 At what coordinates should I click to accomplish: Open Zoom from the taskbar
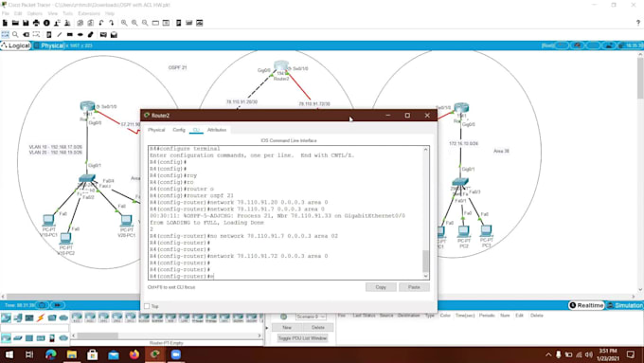[x=176, y=354]
